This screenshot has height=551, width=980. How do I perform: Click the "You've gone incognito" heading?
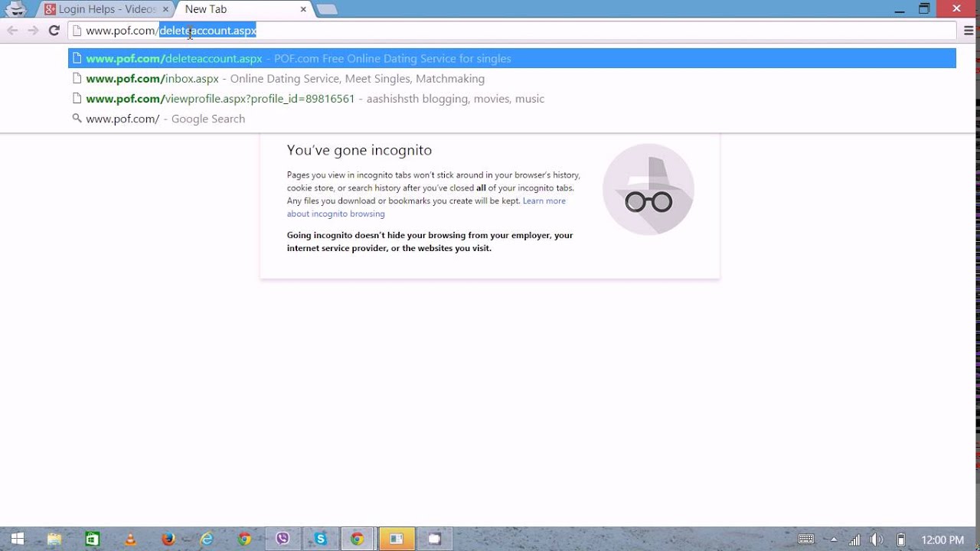pyautogui.click(x=359, y=150)
